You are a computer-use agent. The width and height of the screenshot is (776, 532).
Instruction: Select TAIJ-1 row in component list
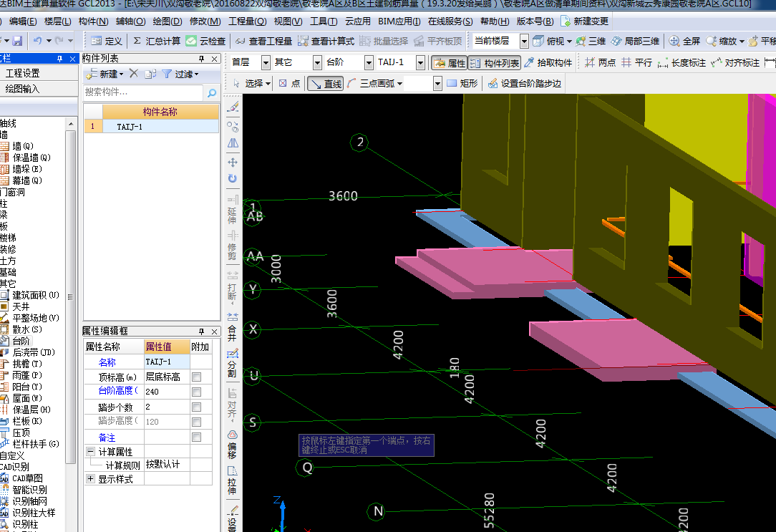(152, 127)
